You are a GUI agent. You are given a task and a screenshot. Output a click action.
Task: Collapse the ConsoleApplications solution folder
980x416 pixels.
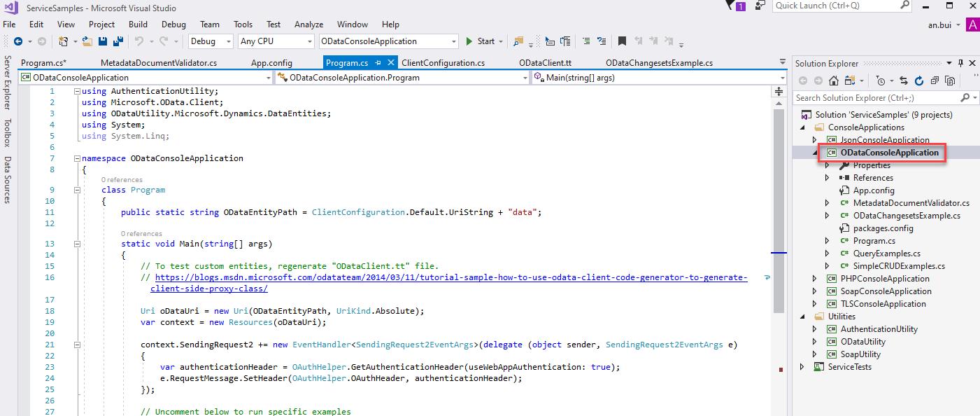pos(802,127)
